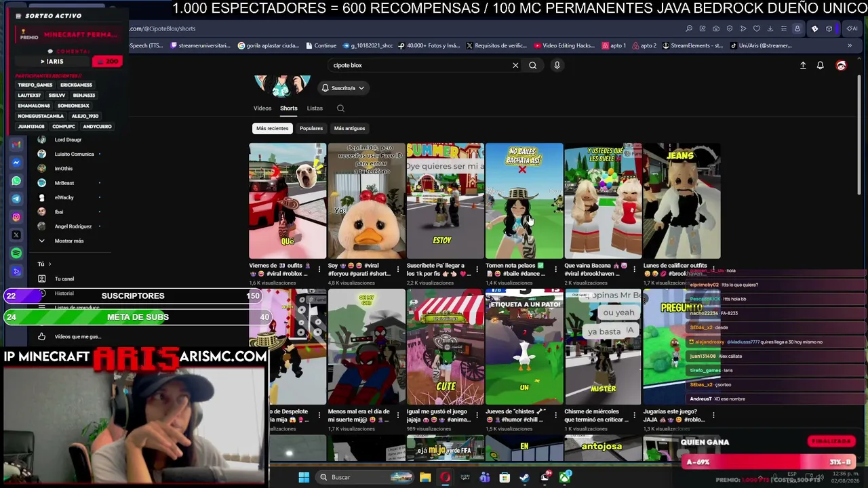
Task: Open the 'Requisitos de verific...' bookmark
Action: (497, 45)
